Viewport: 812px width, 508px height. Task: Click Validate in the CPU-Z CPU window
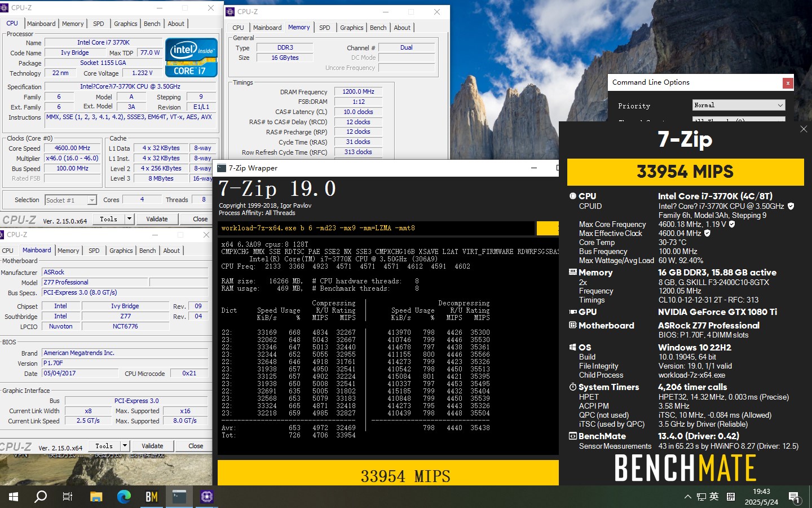click(157, 219)
